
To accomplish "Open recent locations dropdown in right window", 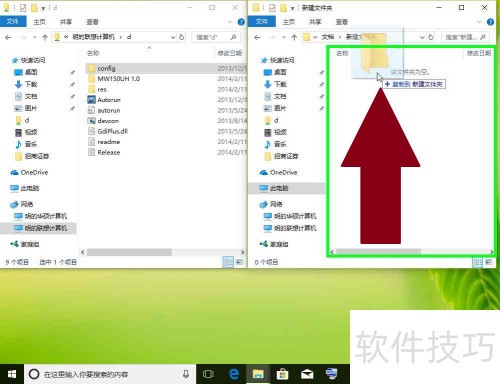I will [x=284, y=37].
